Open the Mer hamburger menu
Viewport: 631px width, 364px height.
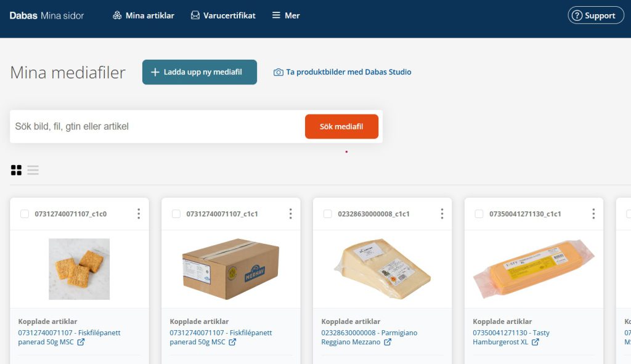point(286,15)
